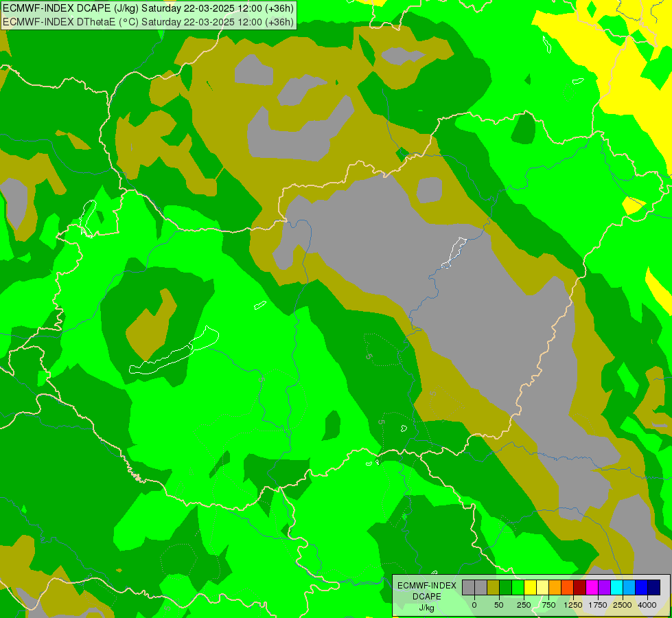This screenshot has height=618, width=672.
Task: Click the pure blue legend swatch
Action: [x=642, y=587]
